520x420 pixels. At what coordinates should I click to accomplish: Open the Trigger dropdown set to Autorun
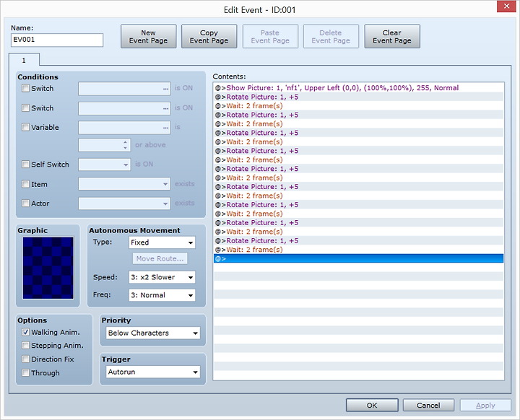pos(153,372)
